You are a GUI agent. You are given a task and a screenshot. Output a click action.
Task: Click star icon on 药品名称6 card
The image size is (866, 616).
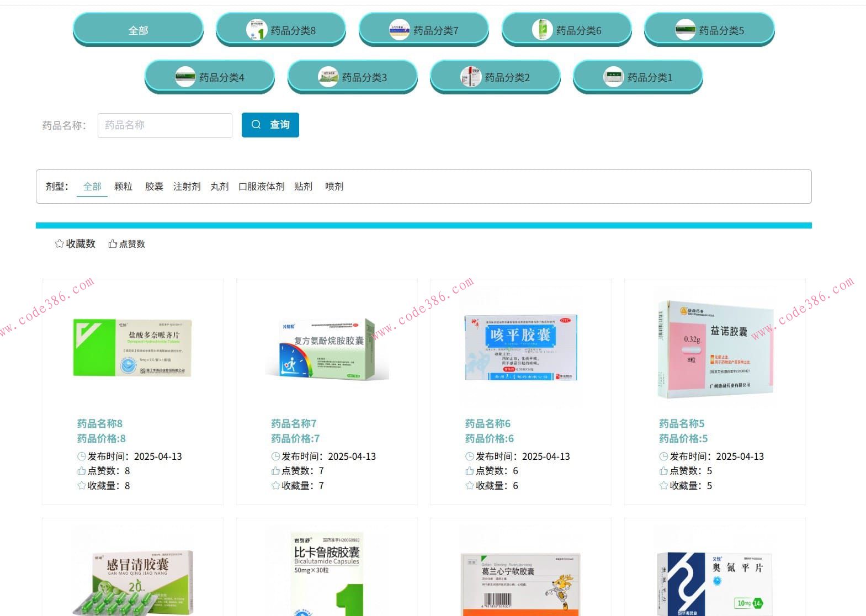pyautogui.click(x=470, y=486)
